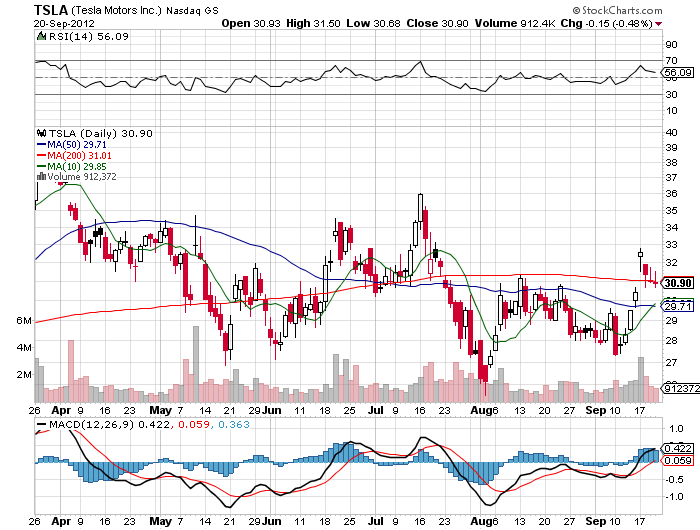
Task: Click the 'Chg -0.15 (-0.48%)' value
Action: [607, 24]
